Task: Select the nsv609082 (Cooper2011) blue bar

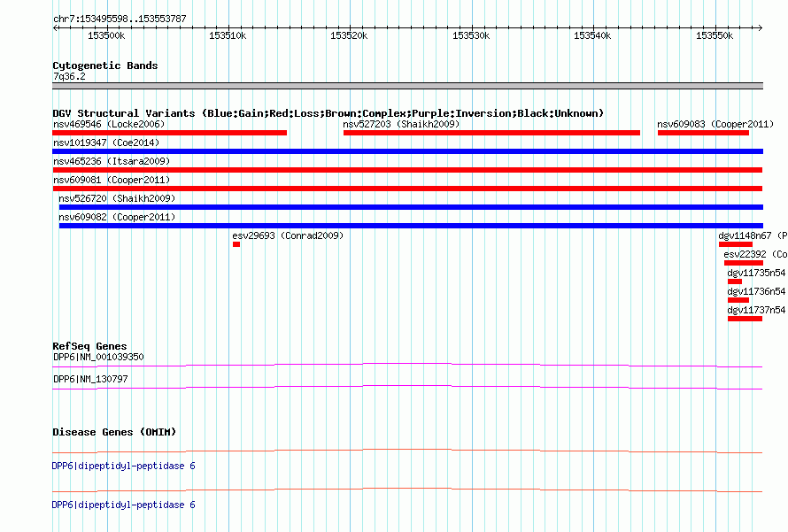Action: 411,226
